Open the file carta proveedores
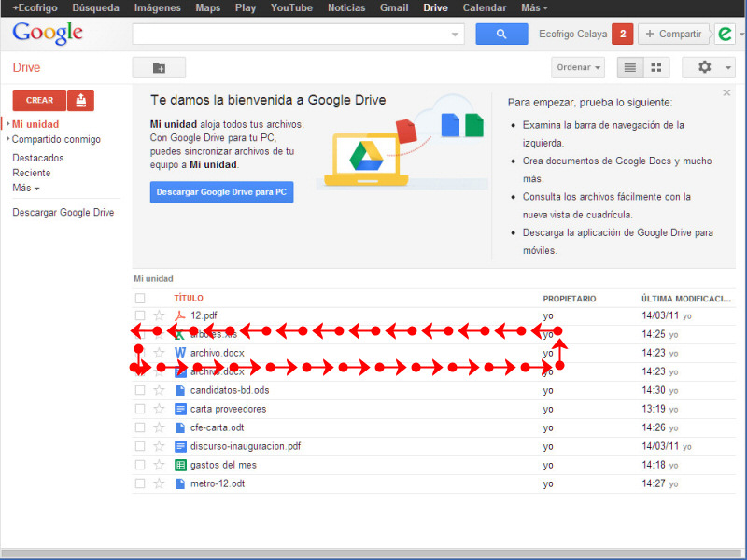The image size is (747, 560). coord(228,409)
